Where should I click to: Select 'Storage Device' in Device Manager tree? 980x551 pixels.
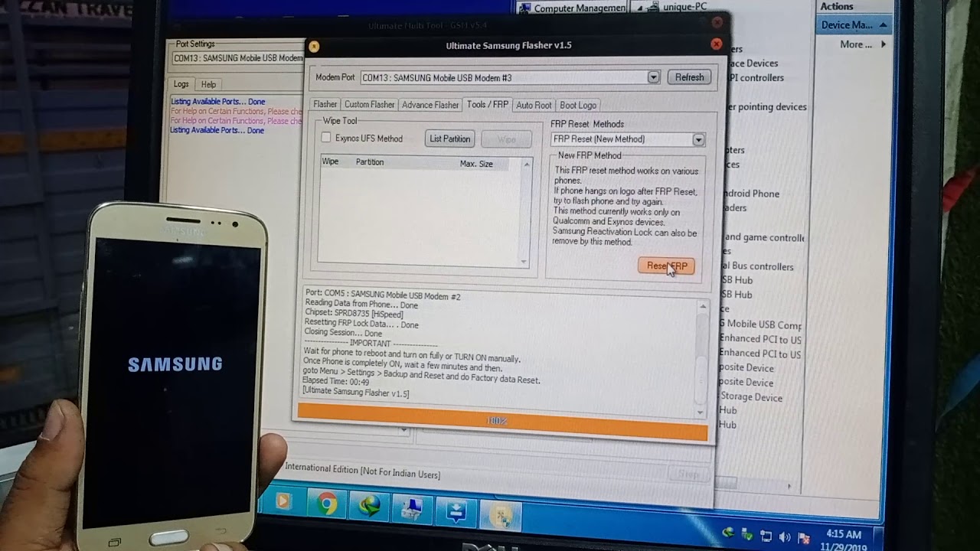tap(751, 397)
